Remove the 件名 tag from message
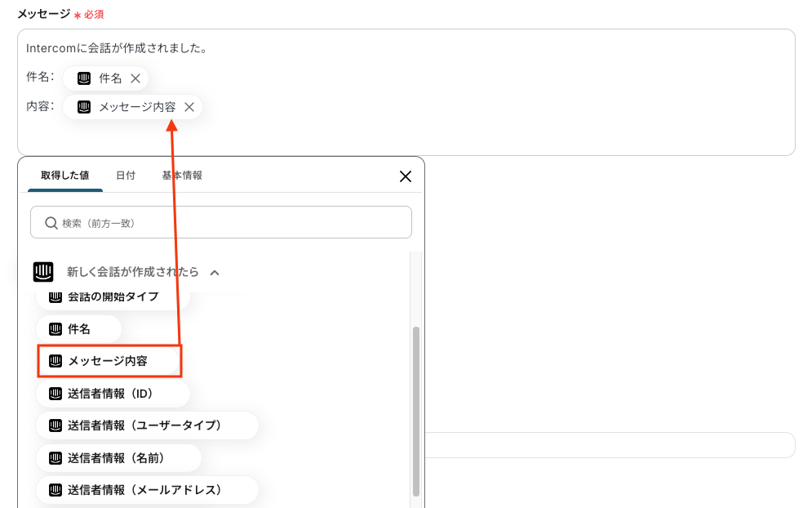Screen dimensions: 812x508 click(x=135, y=78)
